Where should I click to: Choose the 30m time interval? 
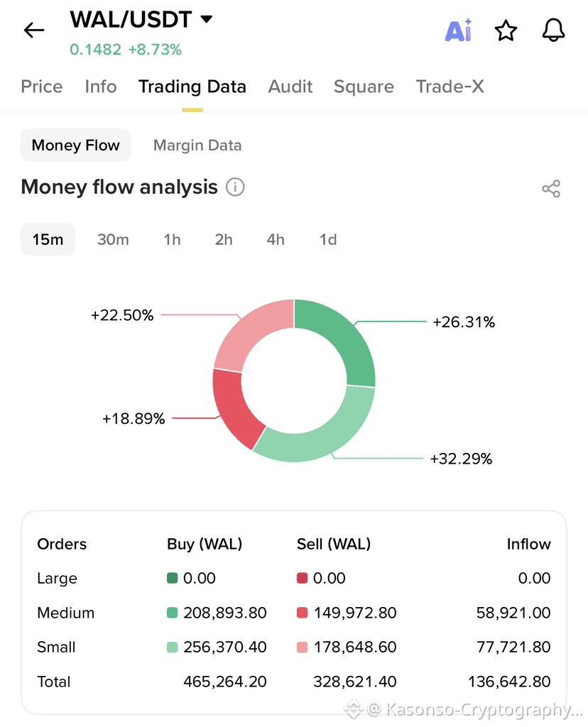(x=113, y=240)
